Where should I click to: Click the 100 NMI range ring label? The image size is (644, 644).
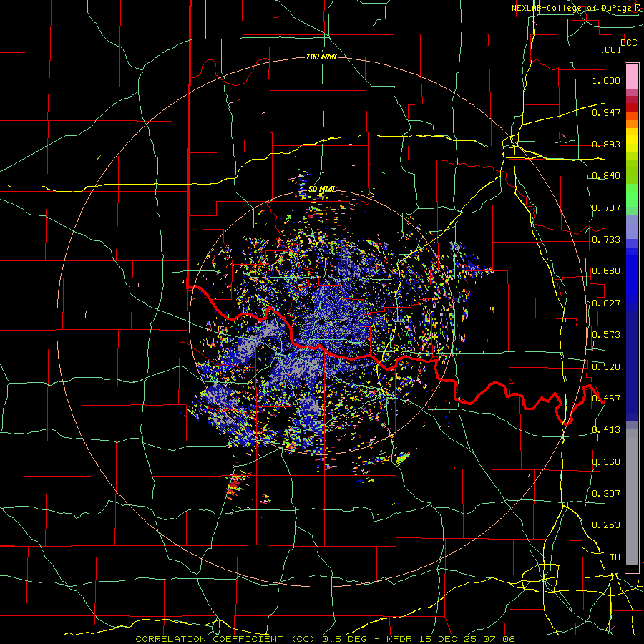(x=321, y=57)
